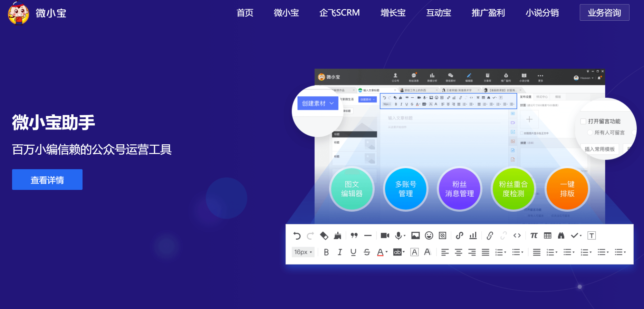644x309 pixels.
Task: Tick the 封面图片显示在正文中 checkbox
Action: click(x=522, y=133)
